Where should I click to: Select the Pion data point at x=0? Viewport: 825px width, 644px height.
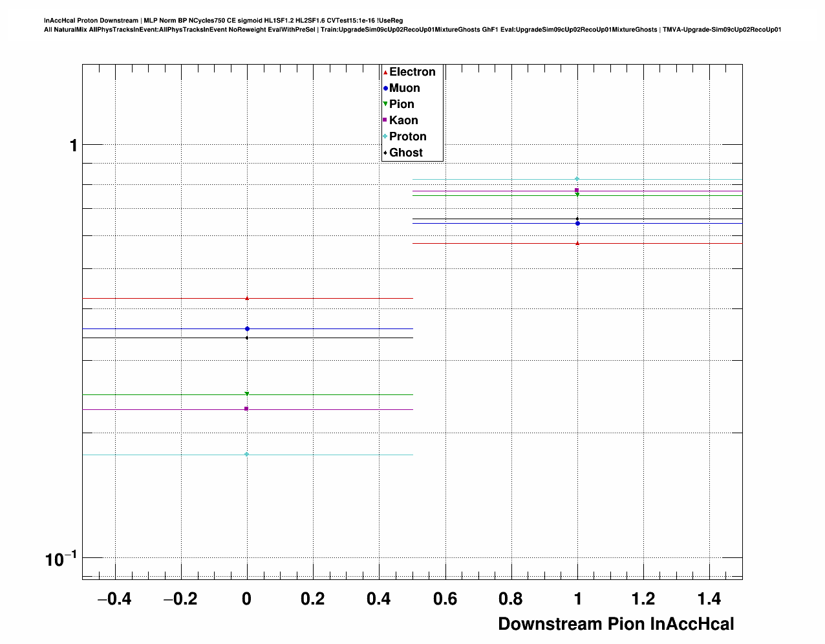click(x=247, y=394)
